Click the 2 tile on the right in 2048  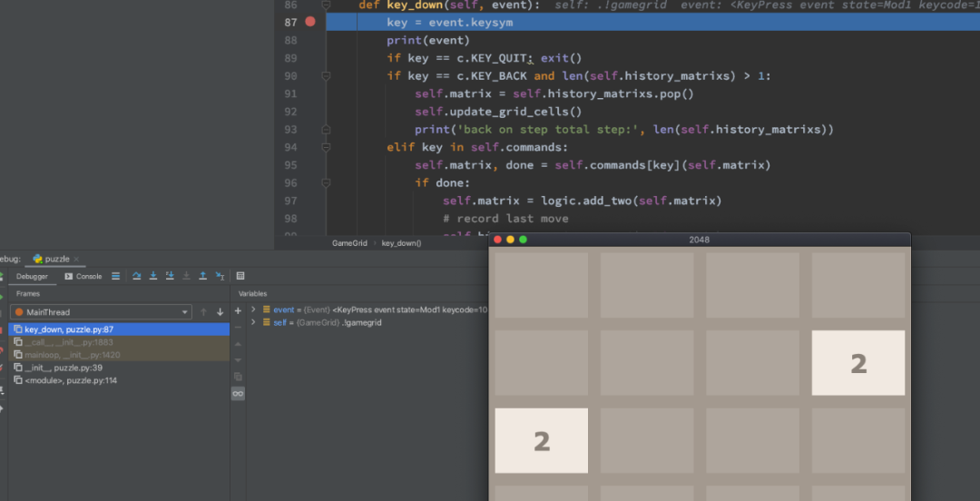coord(858,363)
